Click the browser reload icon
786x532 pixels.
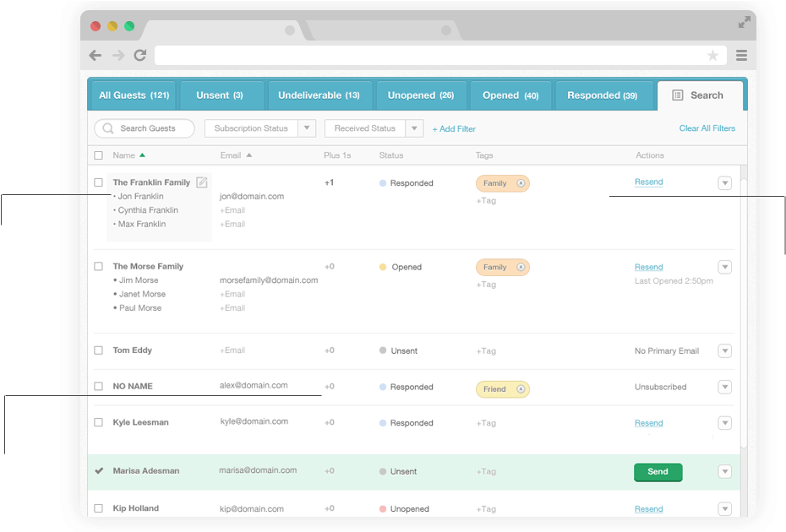tap(140, 56)
